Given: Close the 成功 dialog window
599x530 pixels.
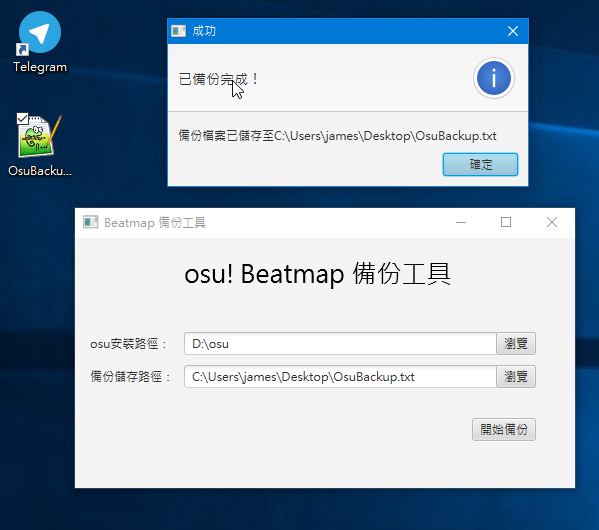Looking at the screenshot, I should [513, 31].
